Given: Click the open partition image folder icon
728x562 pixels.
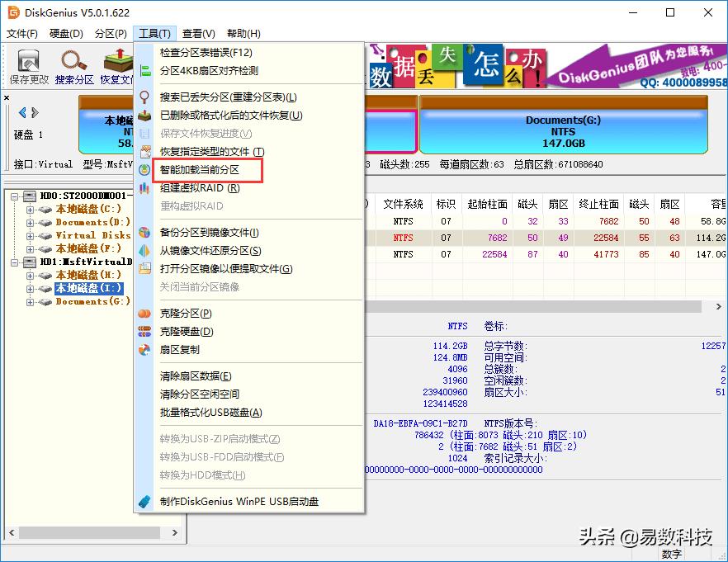Looking at the screenshot, I should coord(144,270).
